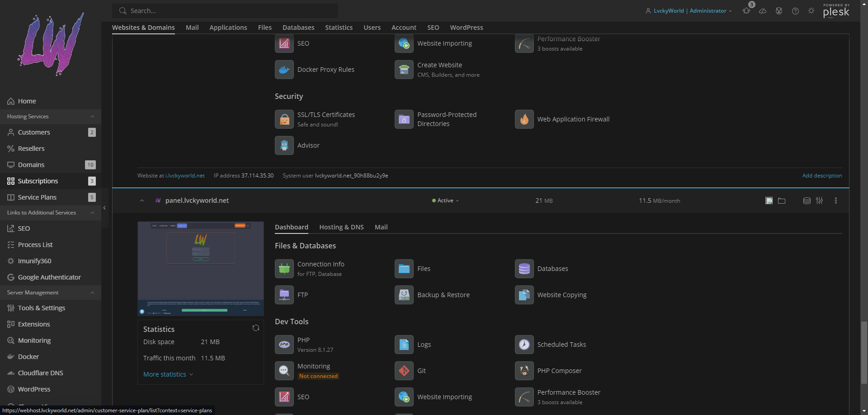
Task: Expand the More statistics section
Action: point(168,374)
